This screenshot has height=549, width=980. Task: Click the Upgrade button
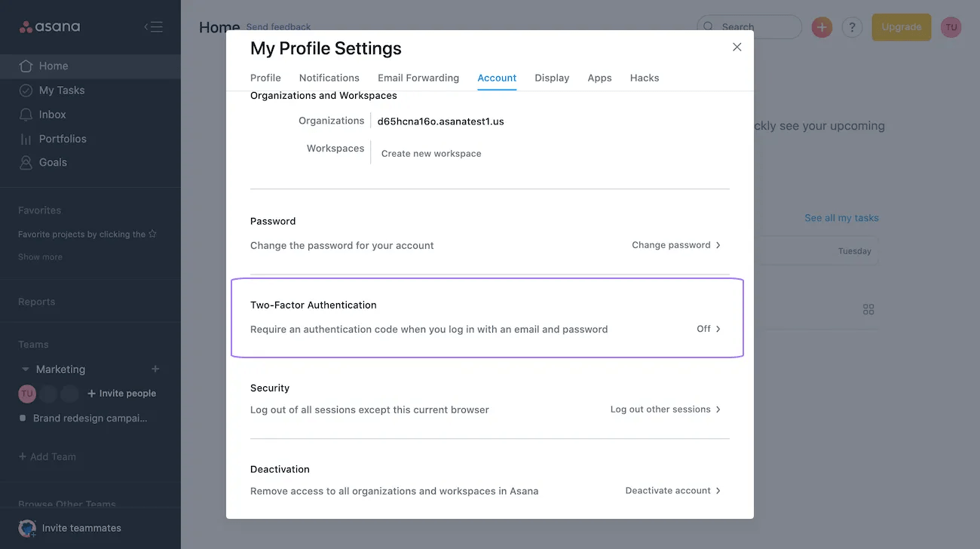pyautogui.click(x=901, y=26)
